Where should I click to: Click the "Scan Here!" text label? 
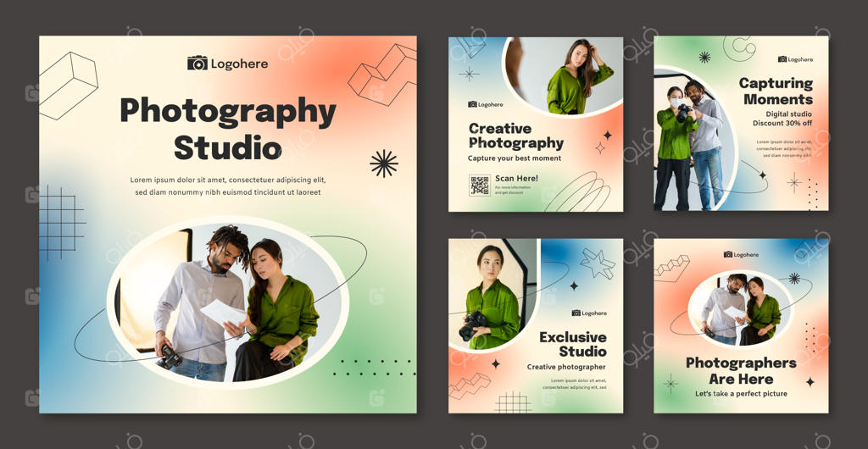[516, 179]
